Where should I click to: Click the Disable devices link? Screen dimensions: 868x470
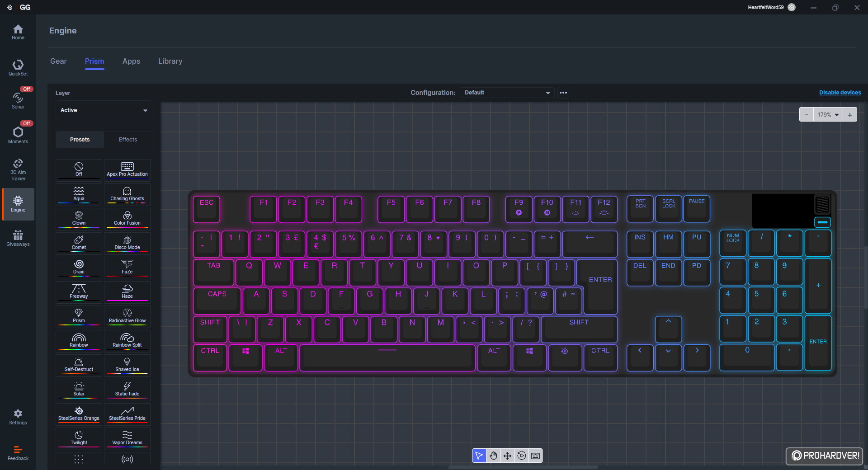coord(840,93)
